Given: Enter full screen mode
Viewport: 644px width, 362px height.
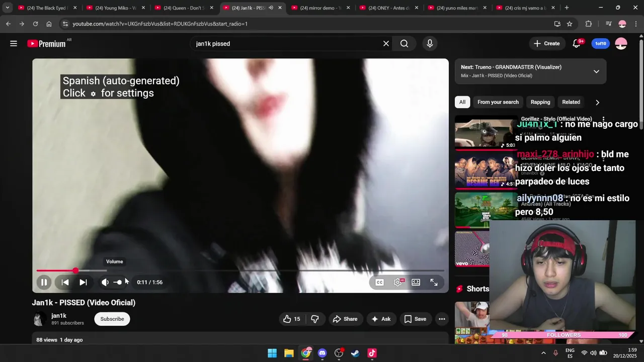Looking at the screenshot, I should (434, 283).
